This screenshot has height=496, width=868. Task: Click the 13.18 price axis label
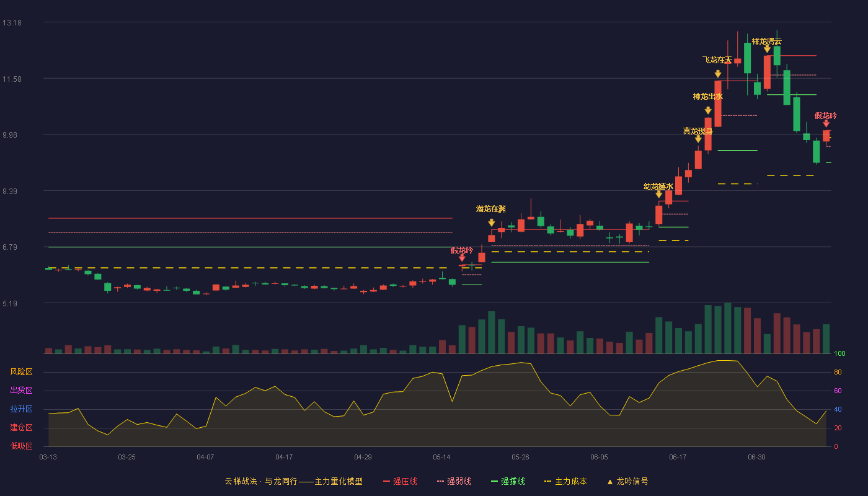coord(12,22)
